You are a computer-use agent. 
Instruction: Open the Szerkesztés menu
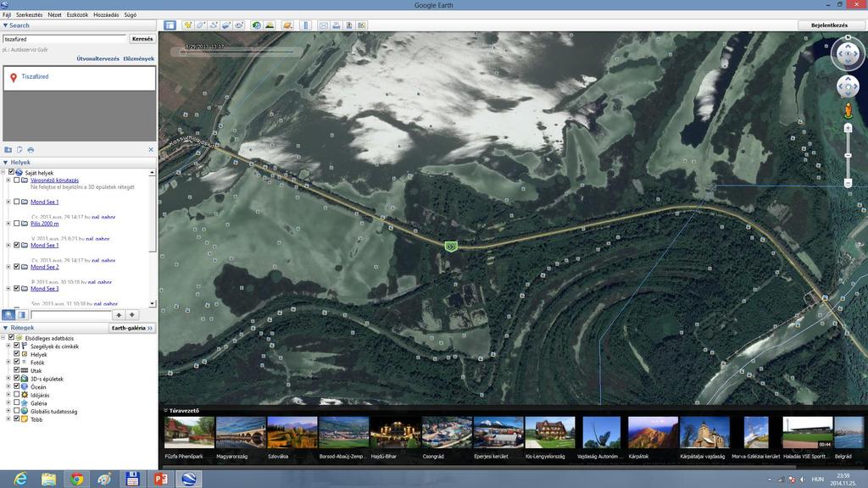[x=30, y=15]
